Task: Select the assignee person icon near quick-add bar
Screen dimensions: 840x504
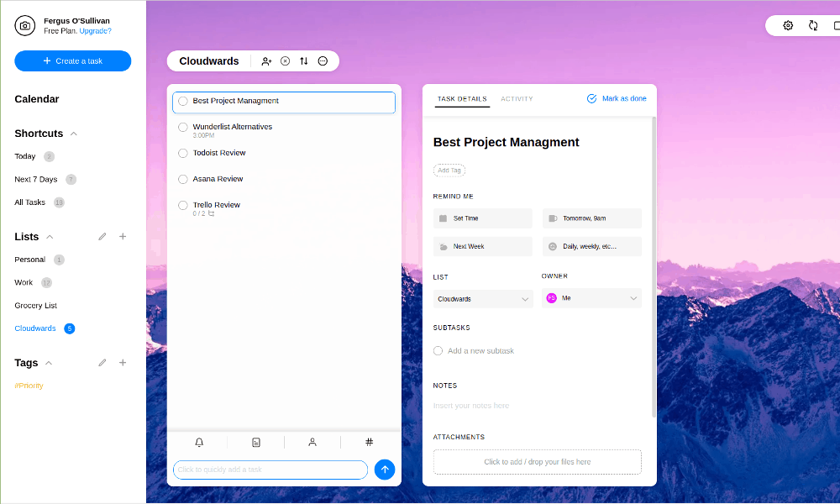Action: [312, 442]
